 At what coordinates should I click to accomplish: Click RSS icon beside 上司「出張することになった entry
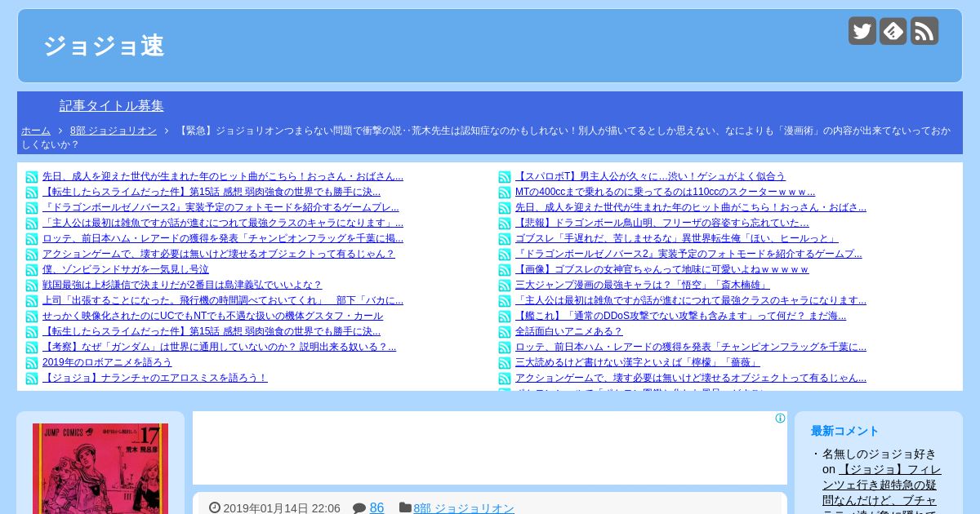click(x=32, y=301)
